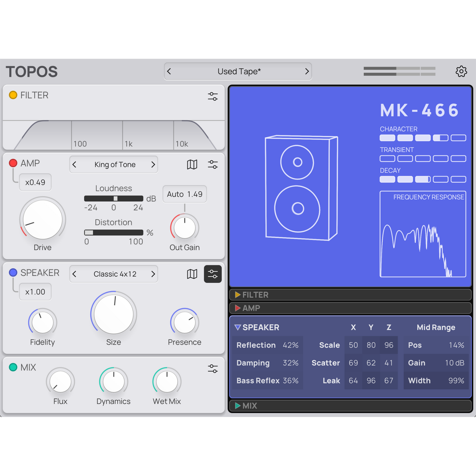
Task: Disable the AMP section red LED
Action: 13,163
